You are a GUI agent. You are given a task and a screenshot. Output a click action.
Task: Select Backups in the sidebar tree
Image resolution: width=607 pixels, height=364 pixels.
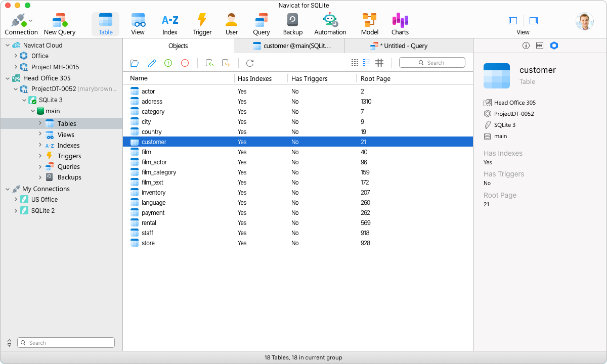(x=69, y=177)
